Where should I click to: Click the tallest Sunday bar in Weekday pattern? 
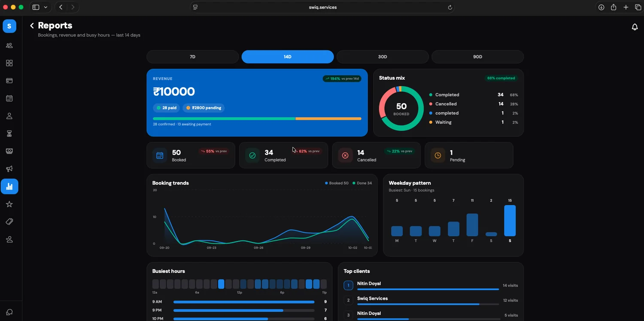coord(510,221)
